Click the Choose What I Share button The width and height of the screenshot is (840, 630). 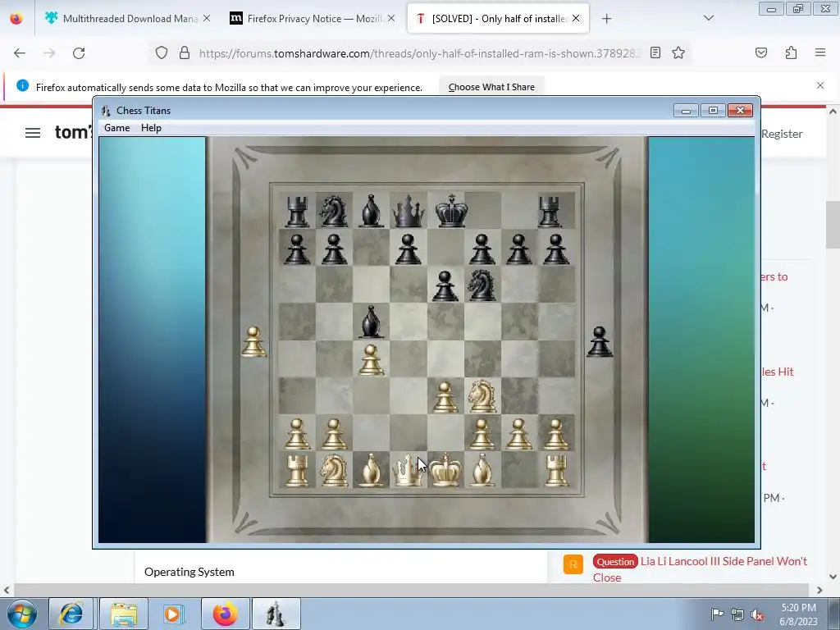[x=491, y=87]
